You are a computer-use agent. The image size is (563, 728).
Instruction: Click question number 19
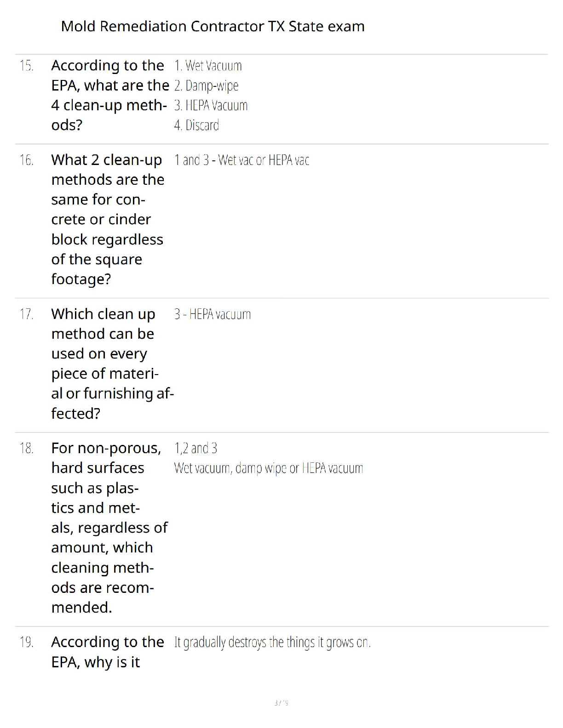pos(27,642)
